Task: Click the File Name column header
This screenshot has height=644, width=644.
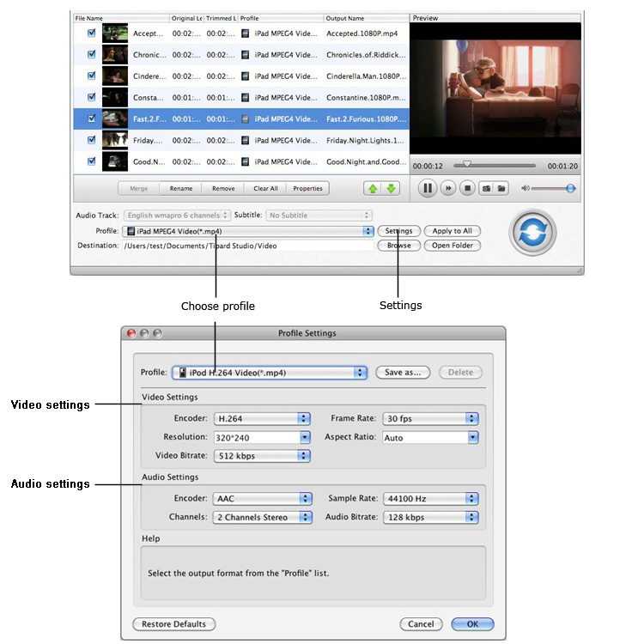Action: click(x=122, y=18)
